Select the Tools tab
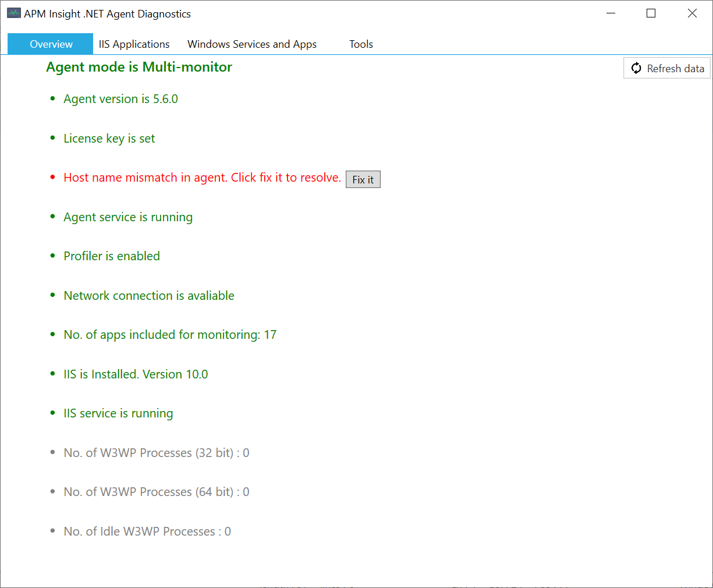 (x=361, y=44)
